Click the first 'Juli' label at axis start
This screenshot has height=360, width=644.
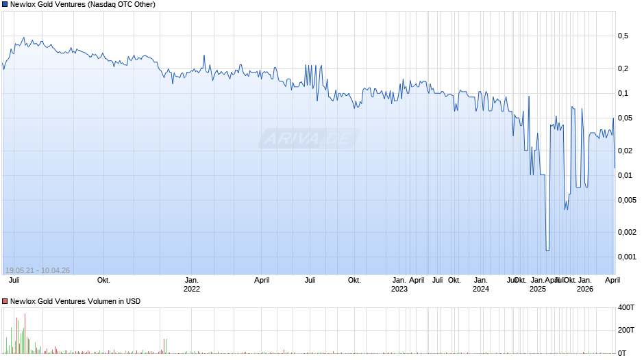(x=14, y=281)
